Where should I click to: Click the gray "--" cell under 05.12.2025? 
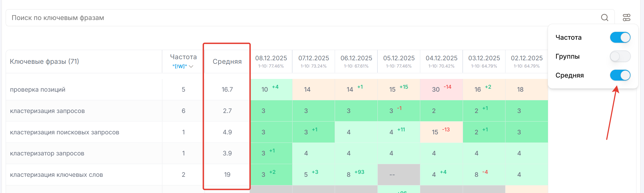[398, 175]
